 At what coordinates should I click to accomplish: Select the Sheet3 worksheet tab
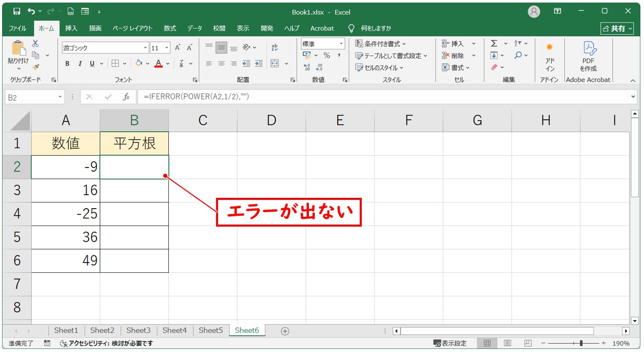[x=138, y=330]
